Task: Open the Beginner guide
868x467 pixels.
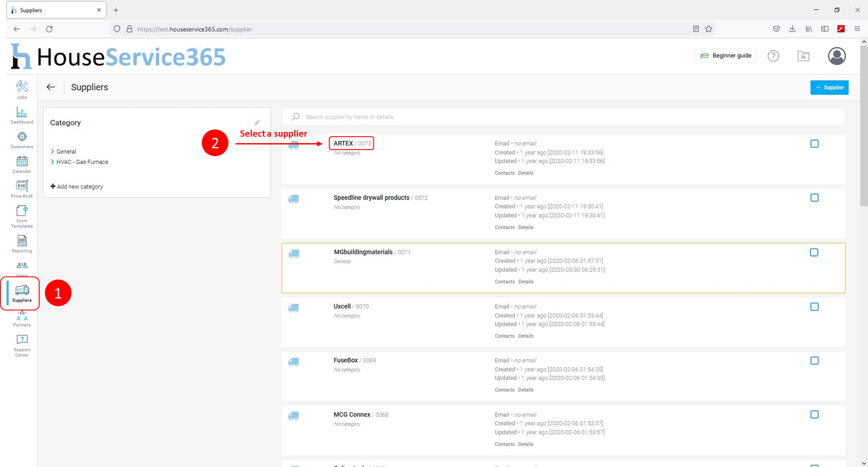Action: pos(726,56)
